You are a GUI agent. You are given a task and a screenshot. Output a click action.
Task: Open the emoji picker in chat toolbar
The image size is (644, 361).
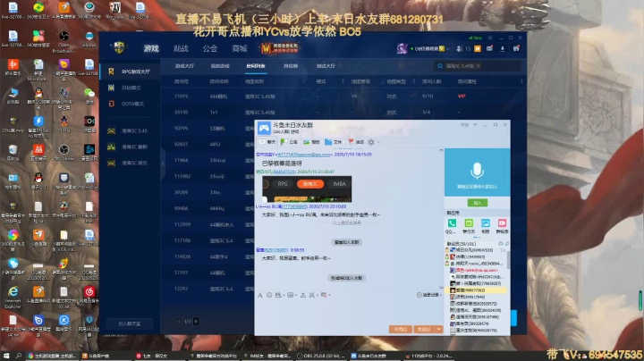coord(269,295)
